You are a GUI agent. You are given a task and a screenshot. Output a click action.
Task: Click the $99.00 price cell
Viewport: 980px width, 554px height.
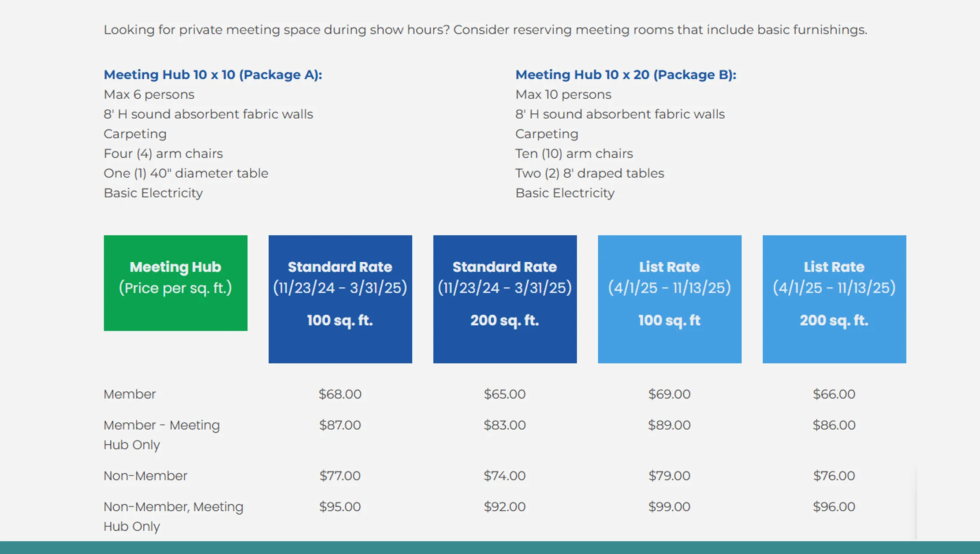coord(669,506)
